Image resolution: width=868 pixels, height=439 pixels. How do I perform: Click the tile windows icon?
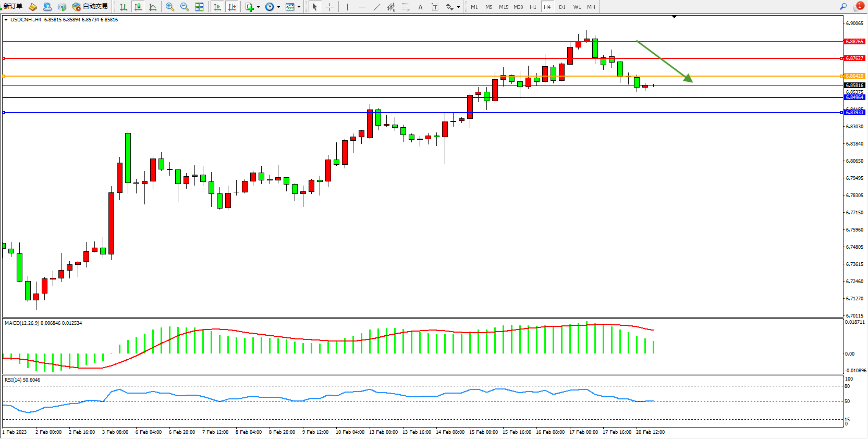pos(199,7)
